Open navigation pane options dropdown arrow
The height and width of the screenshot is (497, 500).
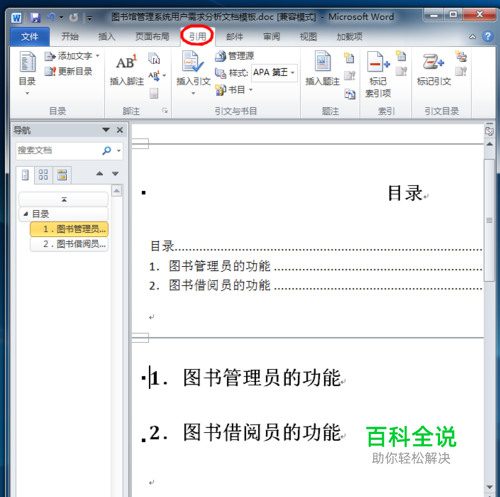pos(106,130)
